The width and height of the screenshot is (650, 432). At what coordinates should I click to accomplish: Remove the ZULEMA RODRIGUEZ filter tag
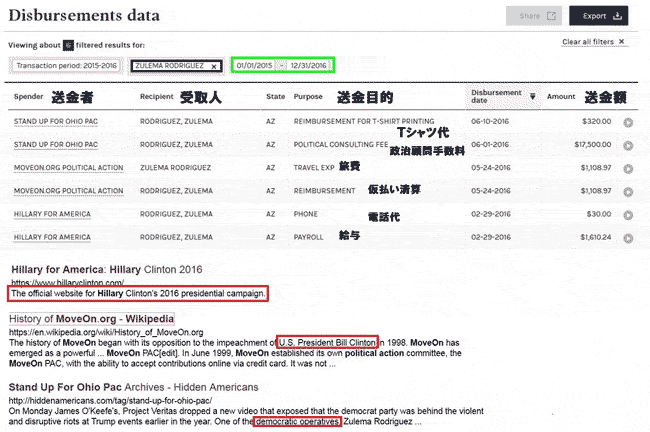[214, 66]
